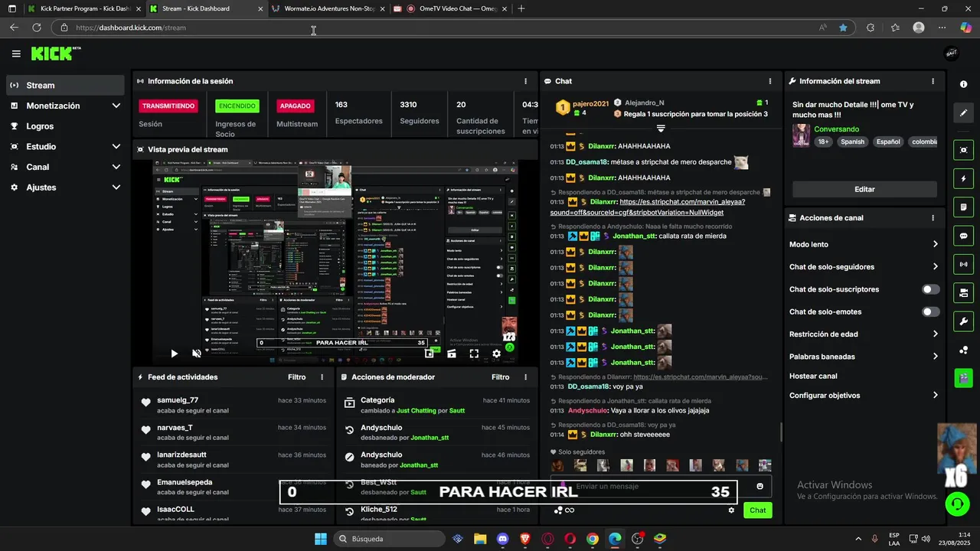Click the info icon in right rail

pos(963,84)
